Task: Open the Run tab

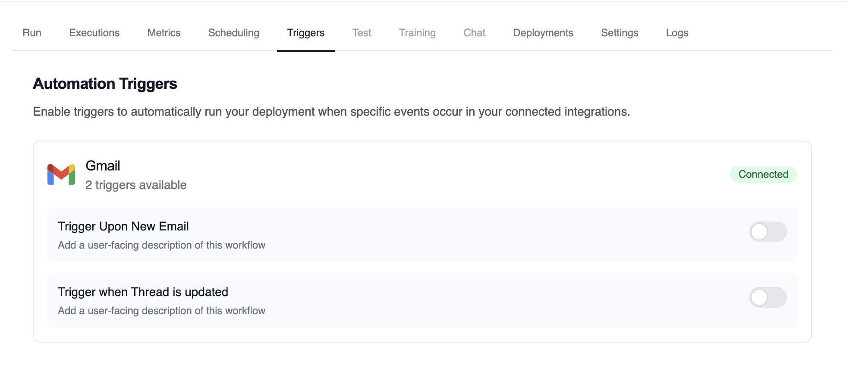Action: click(x=32, y=33)
